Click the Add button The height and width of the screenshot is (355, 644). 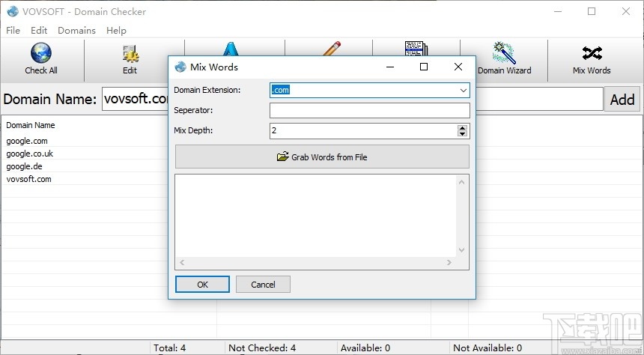pos(622,99)
